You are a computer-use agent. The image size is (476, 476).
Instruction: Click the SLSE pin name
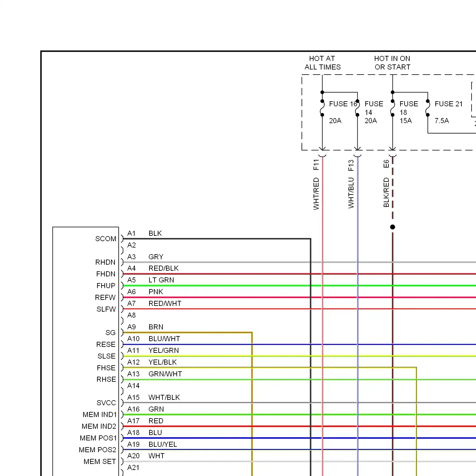click(106, 356)
